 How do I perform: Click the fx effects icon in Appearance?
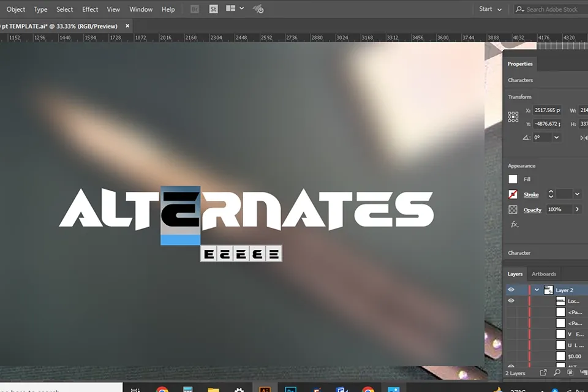pyautogui.click(x=514, y=225)
